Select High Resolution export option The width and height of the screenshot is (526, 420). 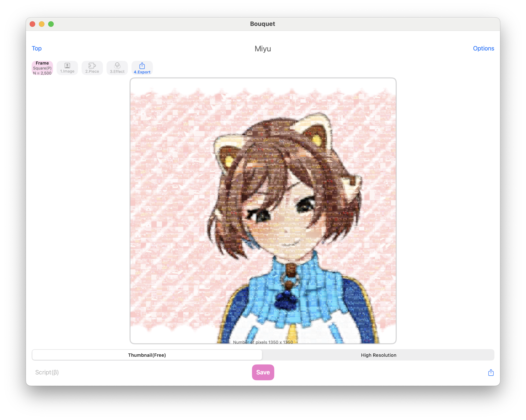click(379, 355)
